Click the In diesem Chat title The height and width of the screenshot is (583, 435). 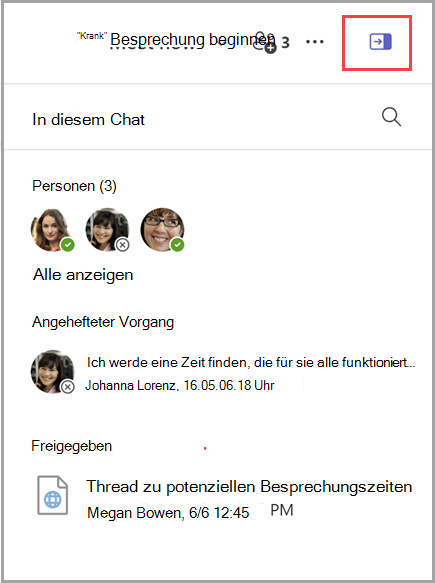88,119
